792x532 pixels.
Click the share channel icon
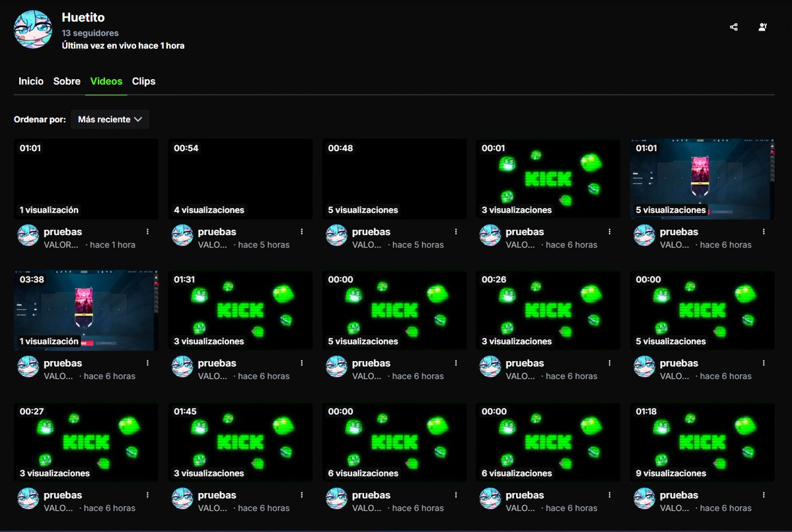734,27
